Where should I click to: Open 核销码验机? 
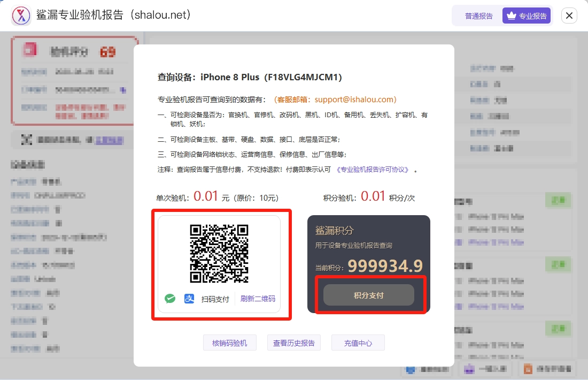(229, 343)
